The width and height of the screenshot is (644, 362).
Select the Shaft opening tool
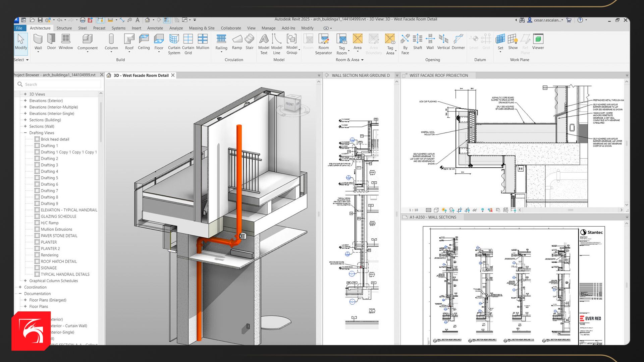[418, 42]
